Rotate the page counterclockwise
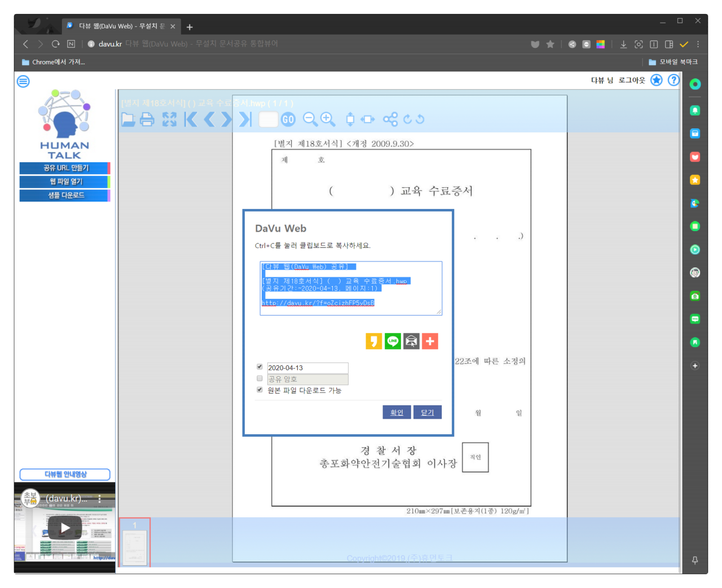This screenshot has height=588, width=722. pos(420,120)
